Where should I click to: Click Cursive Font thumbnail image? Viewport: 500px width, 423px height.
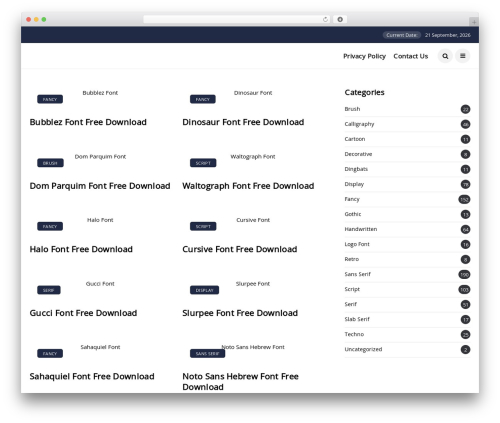(253, 220)
